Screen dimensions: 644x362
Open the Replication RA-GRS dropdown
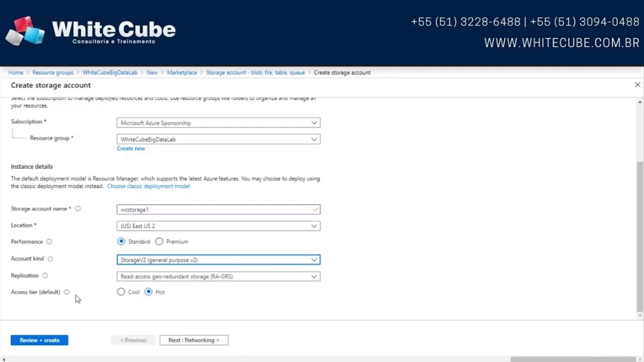point(218,277)
